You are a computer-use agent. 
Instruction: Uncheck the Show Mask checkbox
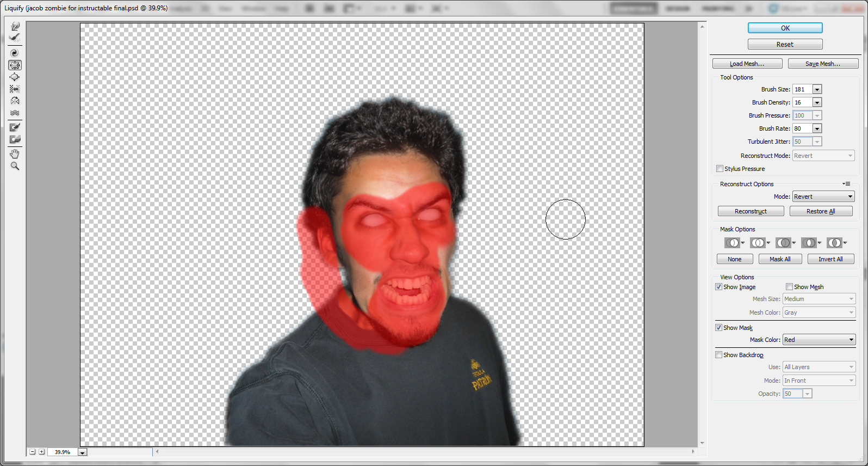[x=718, y=328]
